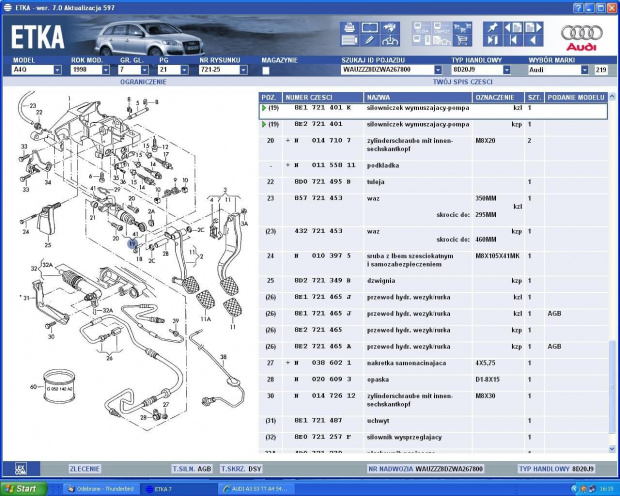Click the printer icon in the toolbar

349,28
